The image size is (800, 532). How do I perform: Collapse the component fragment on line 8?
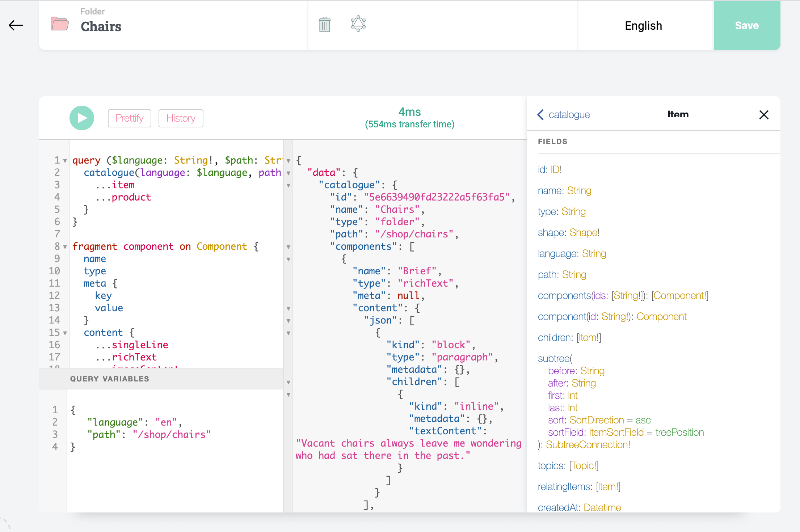[64, 247]
